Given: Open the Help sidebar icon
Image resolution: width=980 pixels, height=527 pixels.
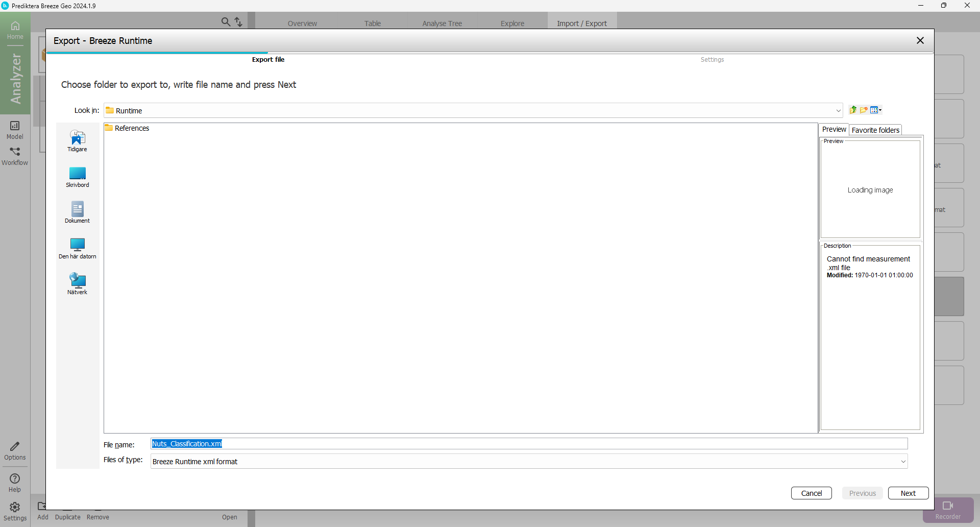Looking at the screenshot, I should pyautogui.click(x=15, y=483).
